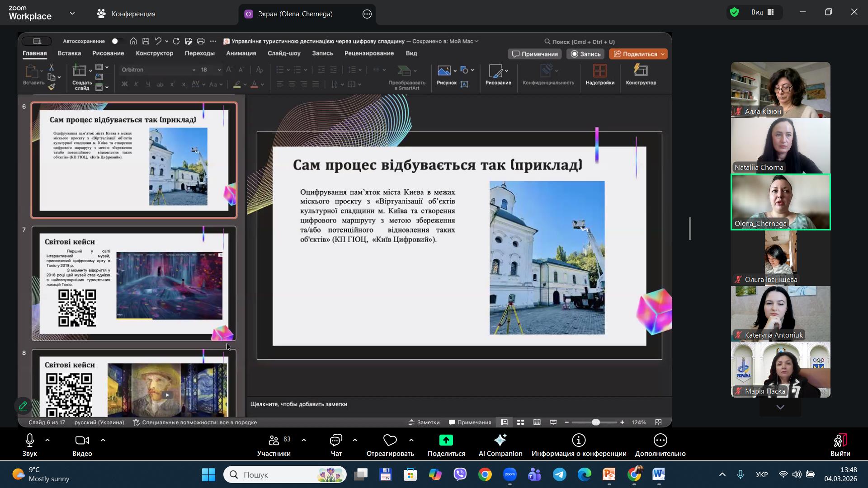868x488 pixels.
Task: Open the Чат panel icon
Action: (336, 440)
